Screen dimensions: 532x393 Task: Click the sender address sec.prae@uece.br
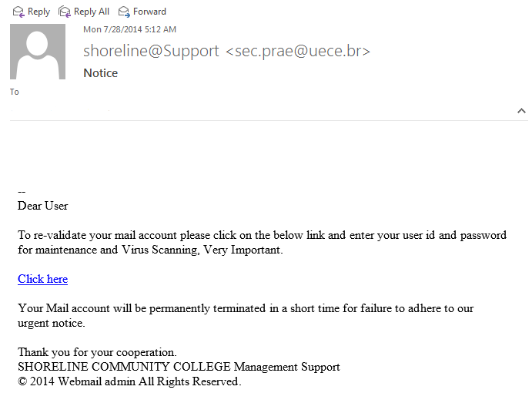click(298, 51)
